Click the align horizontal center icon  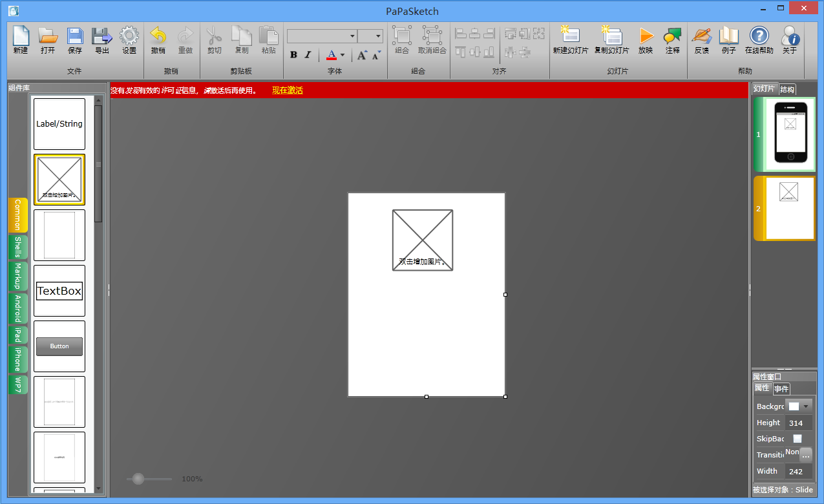[475, 33]
